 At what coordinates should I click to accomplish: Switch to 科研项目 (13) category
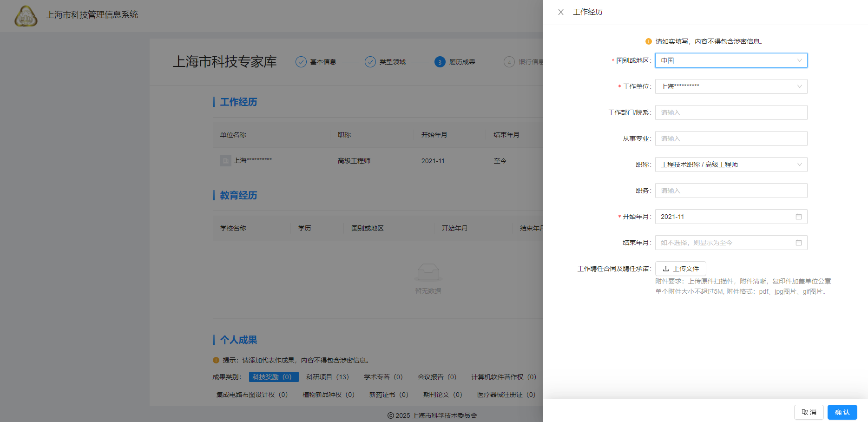327,377
